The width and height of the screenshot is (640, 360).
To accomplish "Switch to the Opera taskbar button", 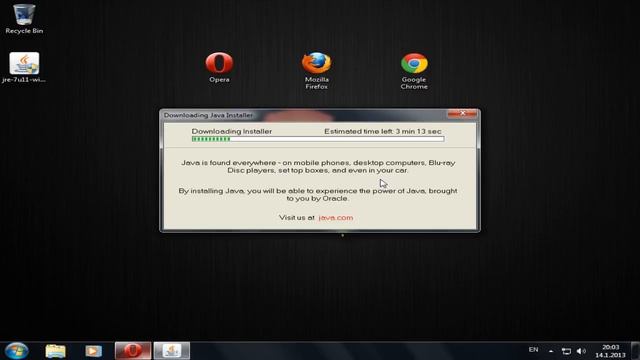I will click(x=133, y=351).
